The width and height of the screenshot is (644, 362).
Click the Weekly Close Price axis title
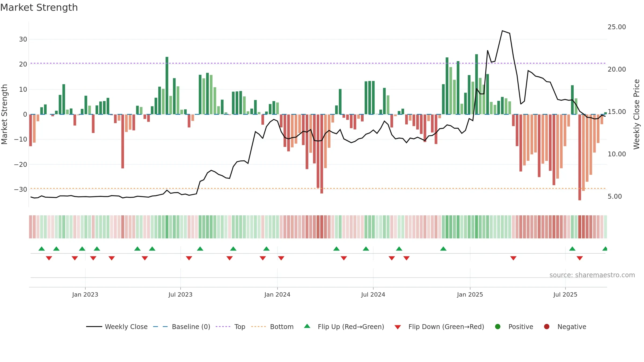(x=636, y=114)
